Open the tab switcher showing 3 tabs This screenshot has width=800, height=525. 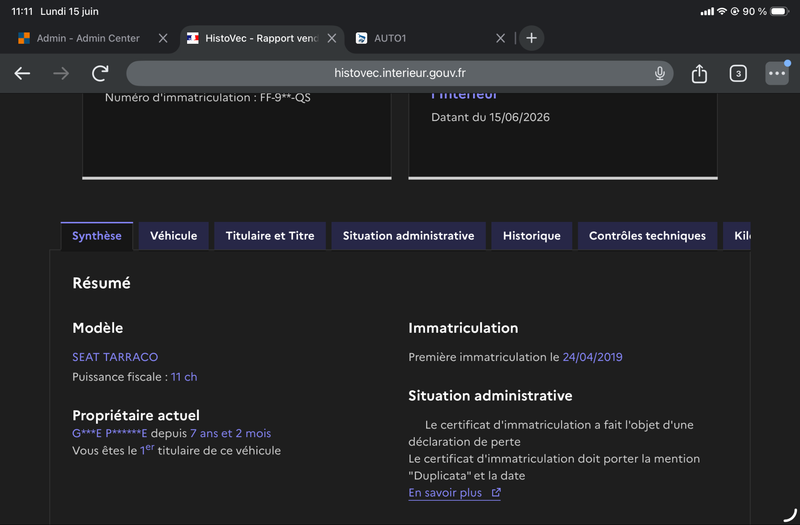738,73
